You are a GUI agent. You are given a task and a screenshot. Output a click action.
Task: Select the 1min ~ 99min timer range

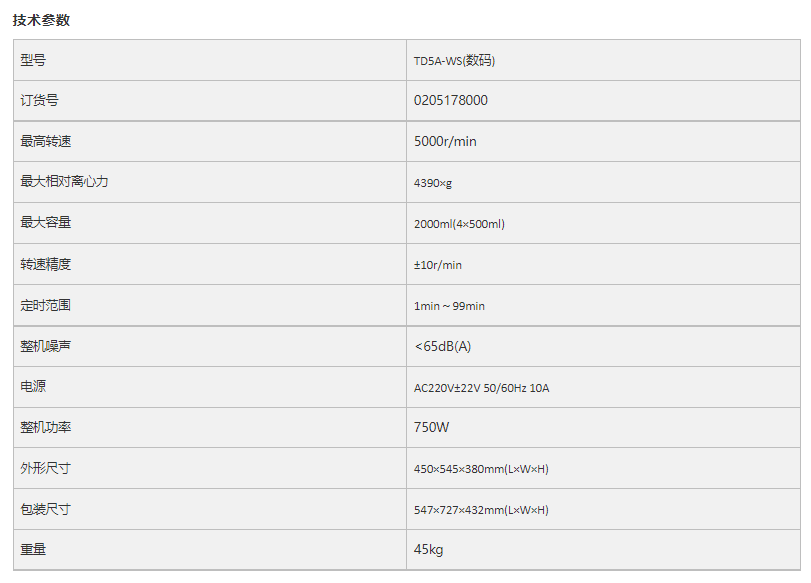point(449,306)
